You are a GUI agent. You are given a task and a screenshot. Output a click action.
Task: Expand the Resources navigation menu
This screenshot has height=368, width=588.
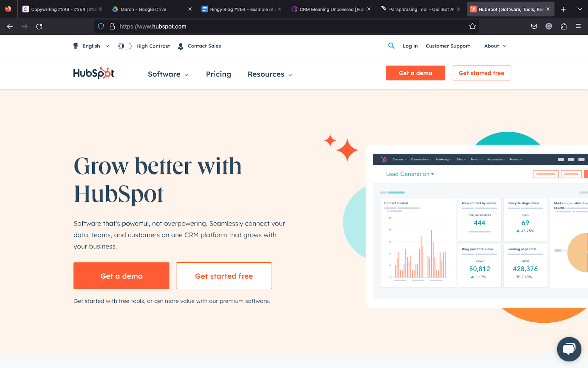coord(270,74)
